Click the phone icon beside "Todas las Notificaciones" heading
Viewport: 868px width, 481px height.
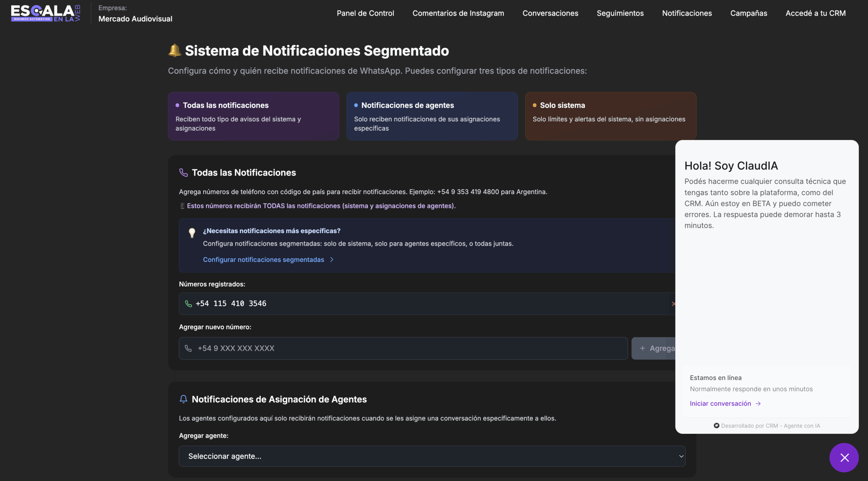[x=183, y=172]
